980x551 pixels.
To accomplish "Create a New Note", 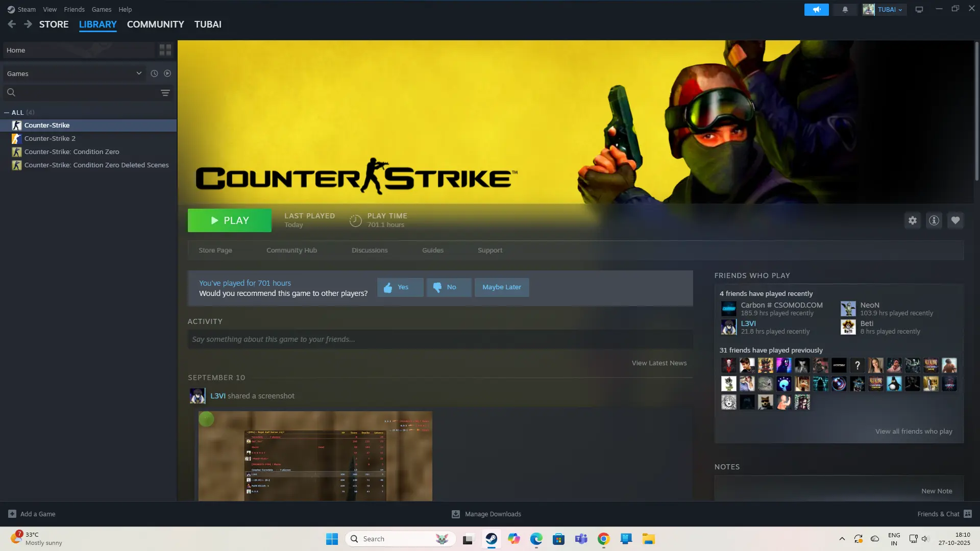I will tap(937, 491).
